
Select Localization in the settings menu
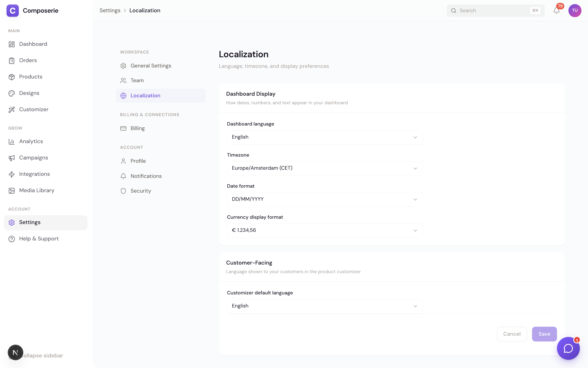[161, 96]
